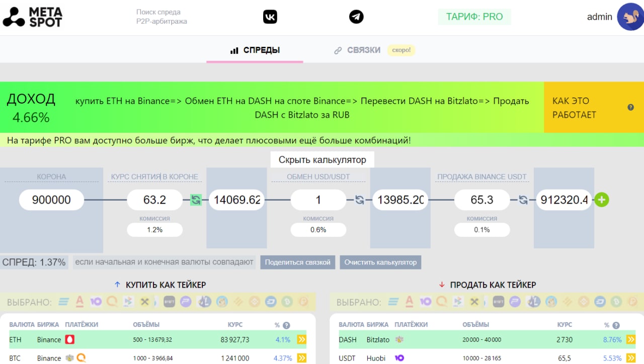Click the % help icon in sell table
644x364 pixels.
616,325
